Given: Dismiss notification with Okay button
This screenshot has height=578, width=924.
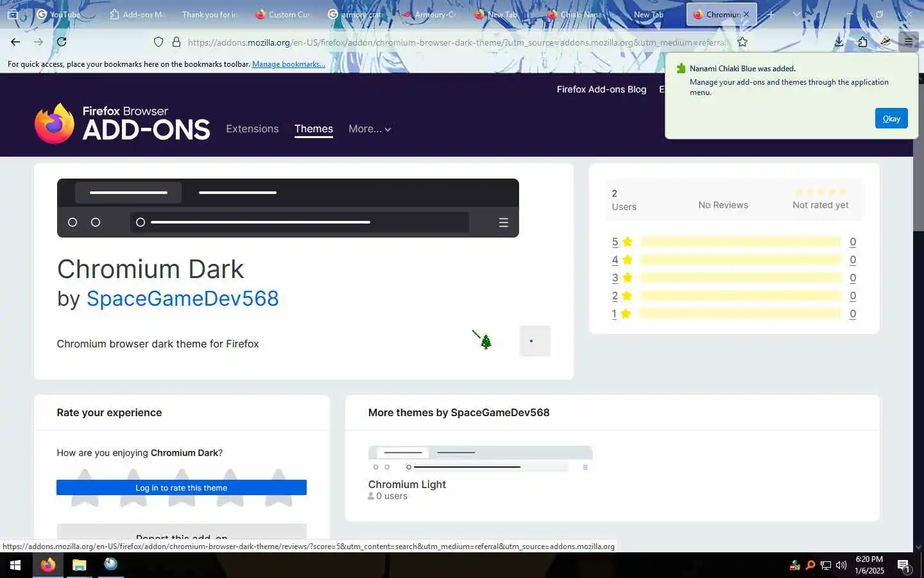Looking at the screenshot, I should pos(891,118).
